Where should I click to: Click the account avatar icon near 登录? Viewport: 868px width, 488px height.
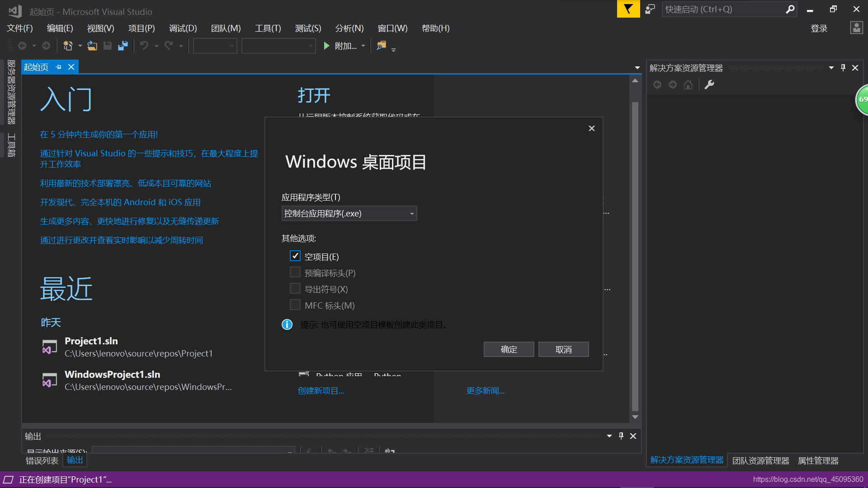[x=856, y=28]
